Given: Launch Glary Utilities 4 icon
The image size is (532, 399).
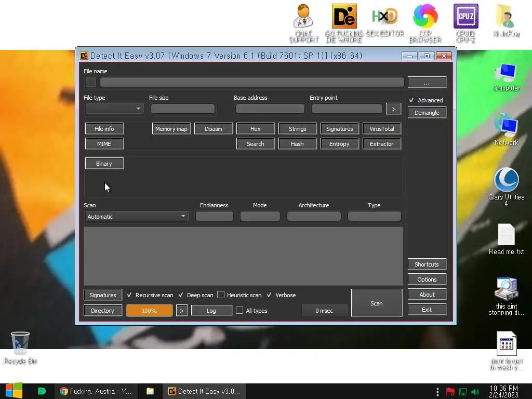Looking at the screenshot, I should [506, 186].
